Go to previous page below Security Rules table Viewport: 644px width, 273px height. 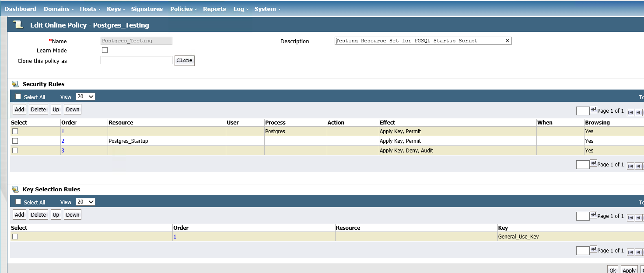coord(638,166)
